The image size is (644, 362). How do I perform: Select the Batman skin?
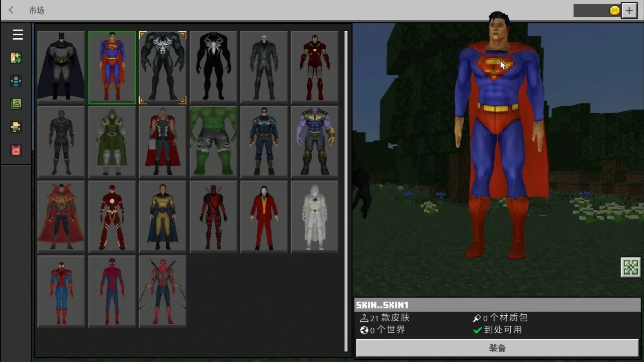click(61, 67)
